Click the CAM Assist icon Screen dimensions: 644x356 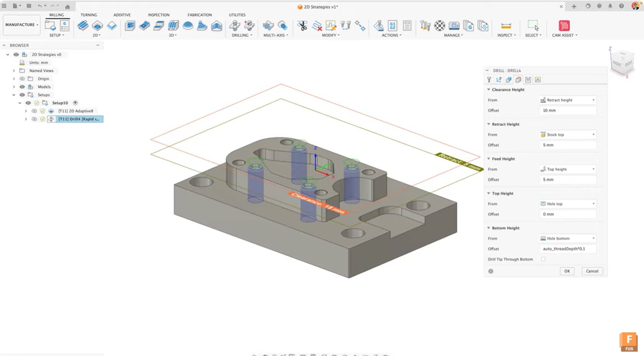pos(564,26)
